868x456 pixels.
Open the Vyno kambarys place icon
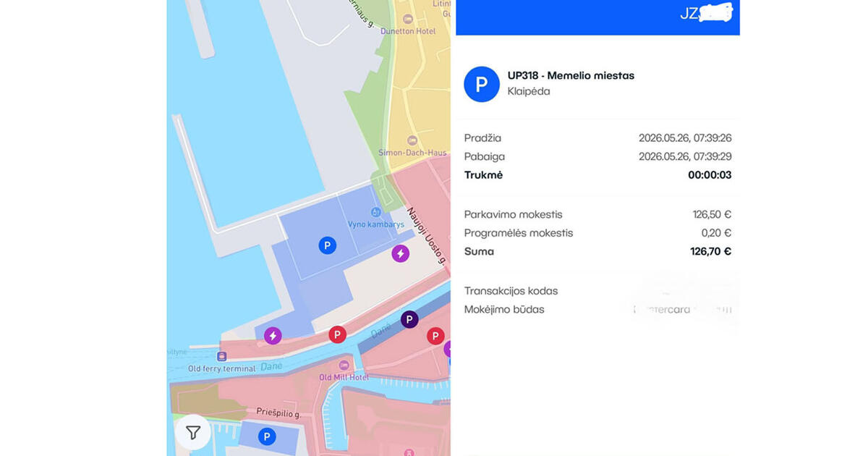click(375, 212)
